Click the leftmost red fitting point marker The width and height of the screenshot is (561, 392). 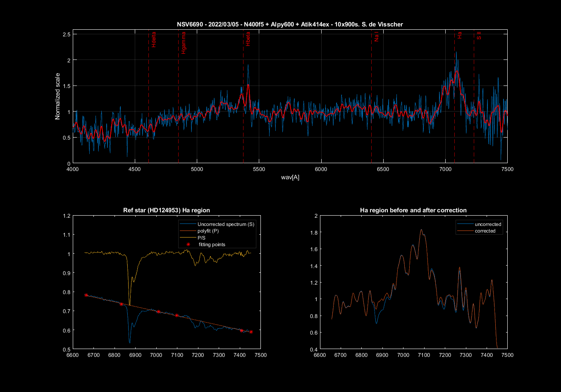[x=86, y=295]
